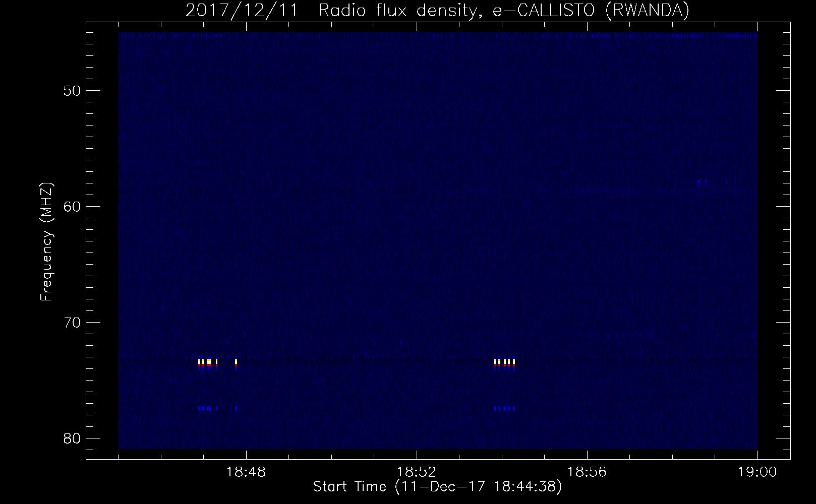816x504 pixels.
Task: Click the 19:00 time tick label
Action: tap(757, 472)
